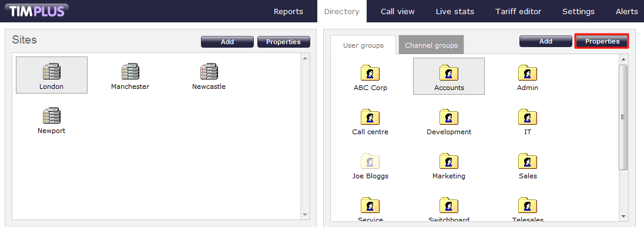This screenshot has width=644, height=236.
Task: Select the ABC Corp user group folder
Action: click(370, 74)
